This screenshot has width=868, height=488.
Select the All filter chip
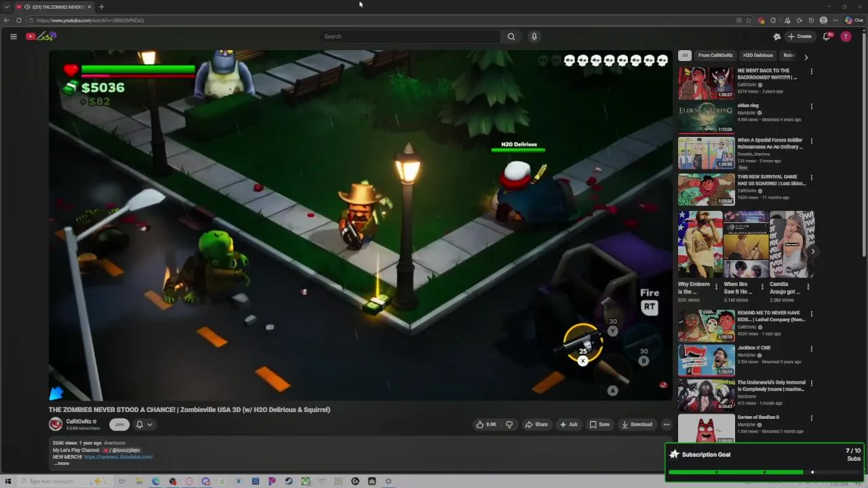(x=685, y=56)
